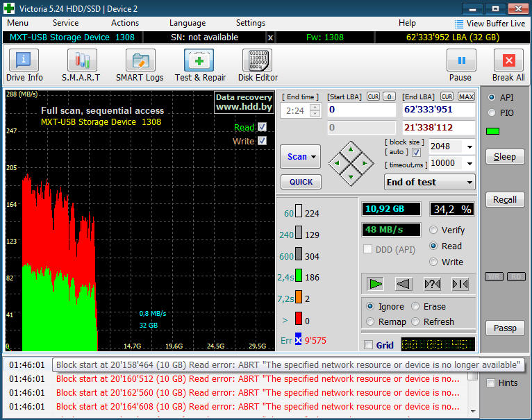This screenshot has width=532, height=420.
Task: Open the Service menu
Action: (x=65, y=23)
